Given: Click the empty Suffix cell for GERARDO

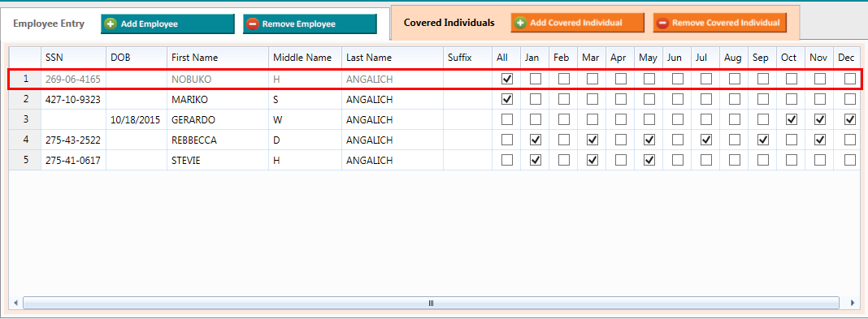Looking at the screenshot, I should pos(468,119).
